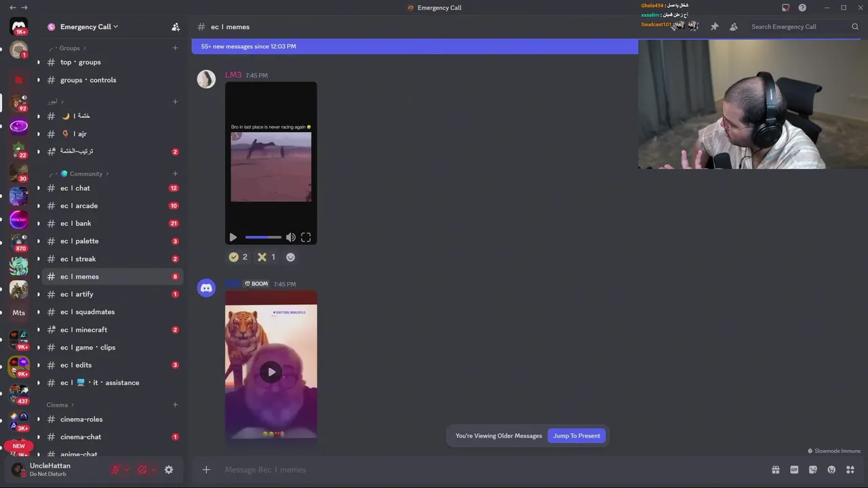Collapse the Cinema category

60,405
